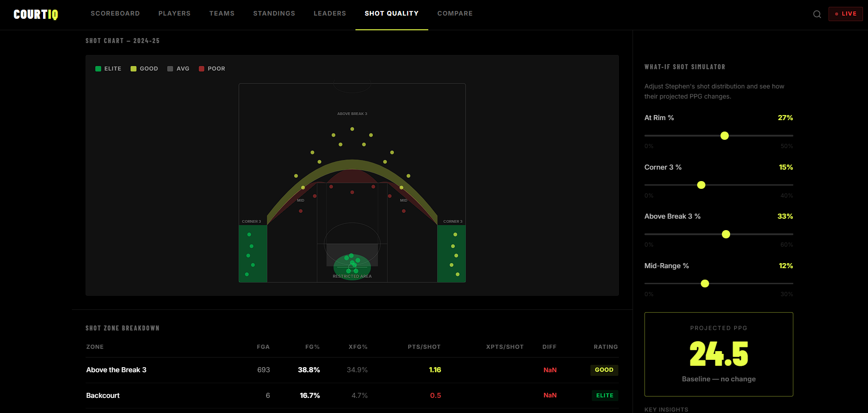Click the ELITE rating badge
The width and height of the screenshot is (868, 413).
[605, 396]
